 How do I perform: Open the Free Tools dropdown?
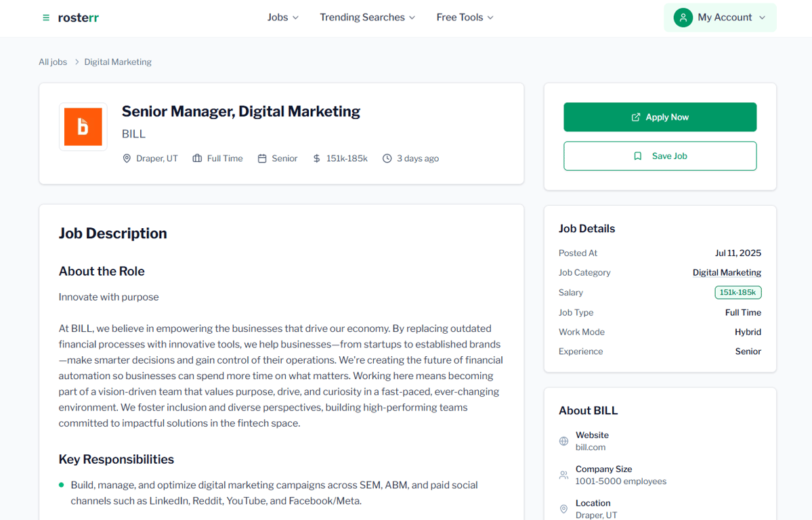pyautogui.click(x=465, y=17)
